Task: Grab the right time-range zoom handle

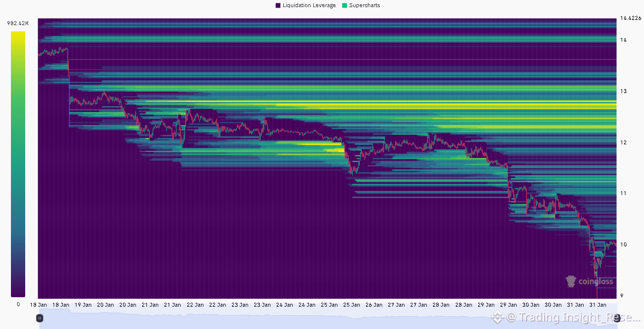Action: 616,318
